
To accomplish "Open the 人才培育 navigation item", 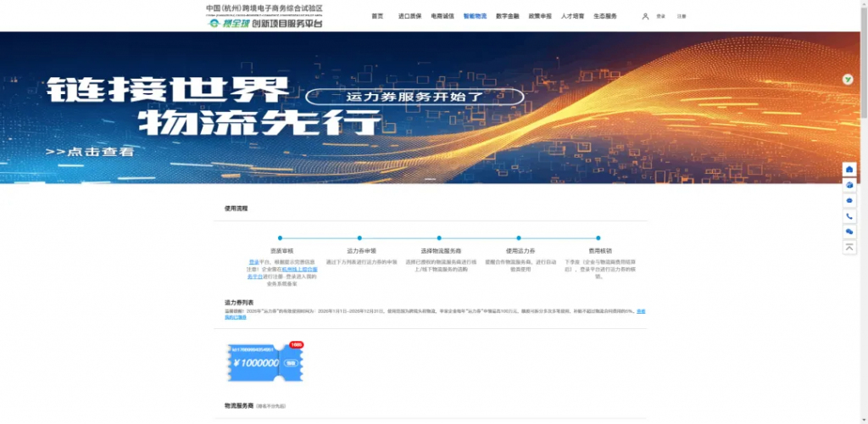I will [572, 16].
